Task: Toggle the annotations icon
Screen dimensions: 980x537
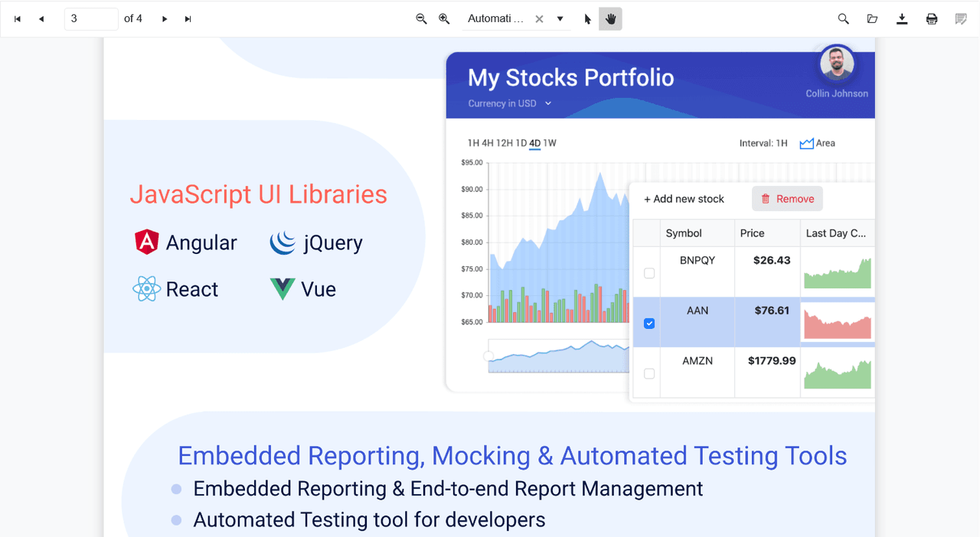Action: click(x=961, y=19)
